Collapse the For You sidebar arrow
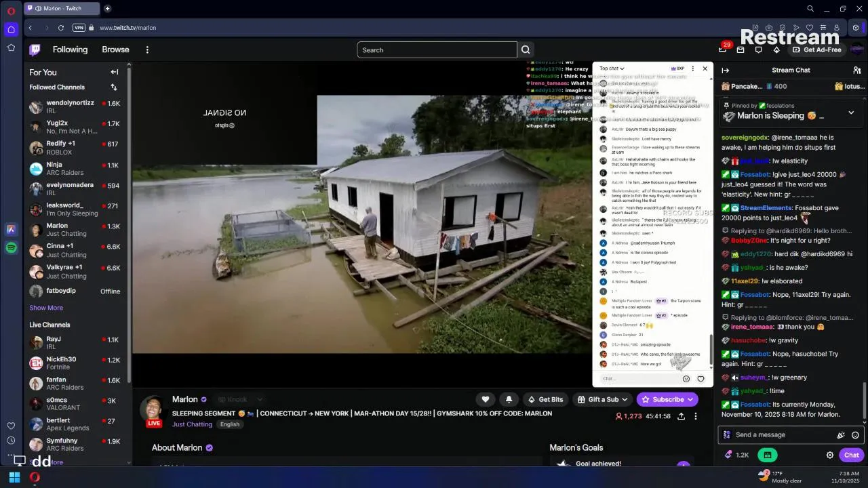 tap(115, 72)
